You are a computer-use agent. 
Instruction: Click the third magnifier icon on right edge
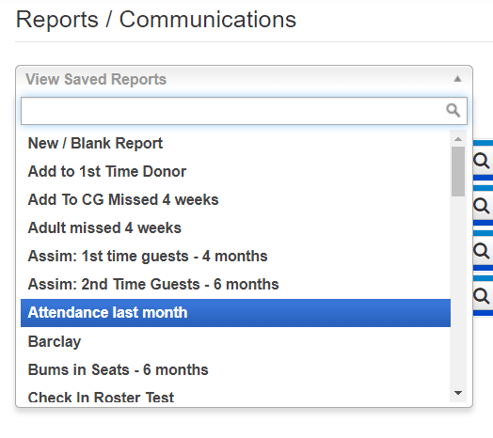pyautogui.click(x=482, y=251)
